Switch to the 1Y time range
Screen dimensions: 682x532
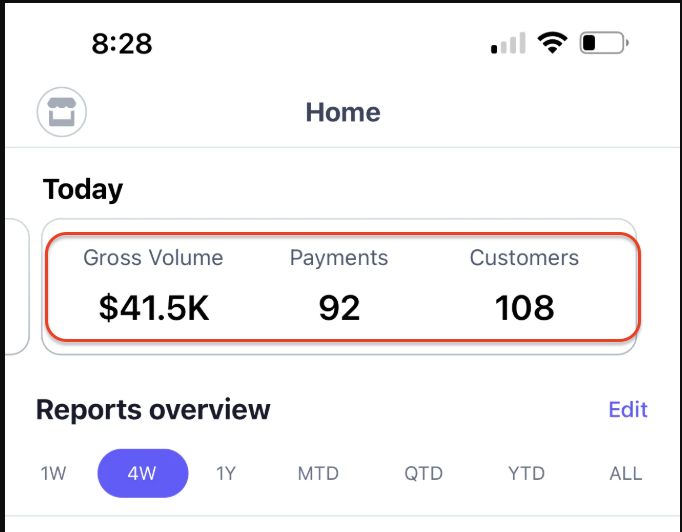(x=226, y=473)
